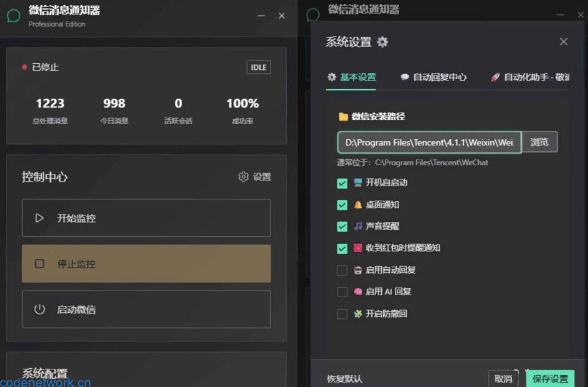Select the play icon to start monitoring
588x387 pixels.
coord(39,218)
